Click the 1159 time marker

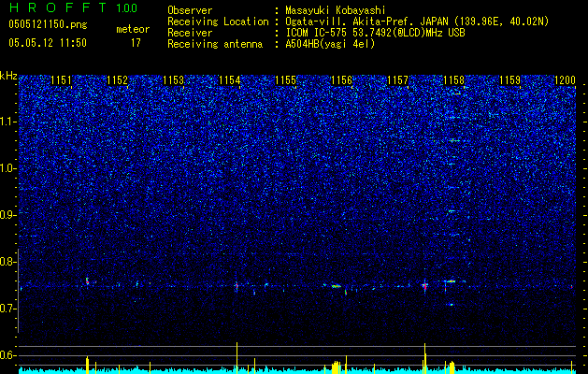[510, 80]
